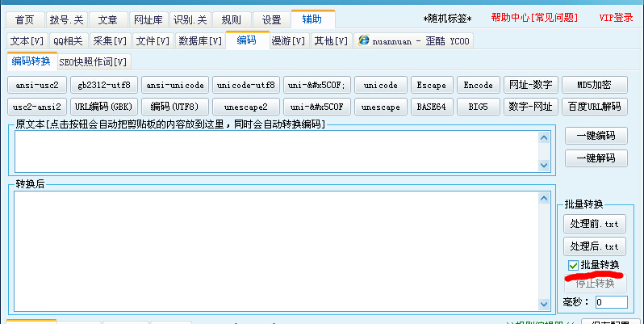This screenshot has height=324, width=644.
Task: Select the 编码 sub-tab
Action: (x=246, y=40)
